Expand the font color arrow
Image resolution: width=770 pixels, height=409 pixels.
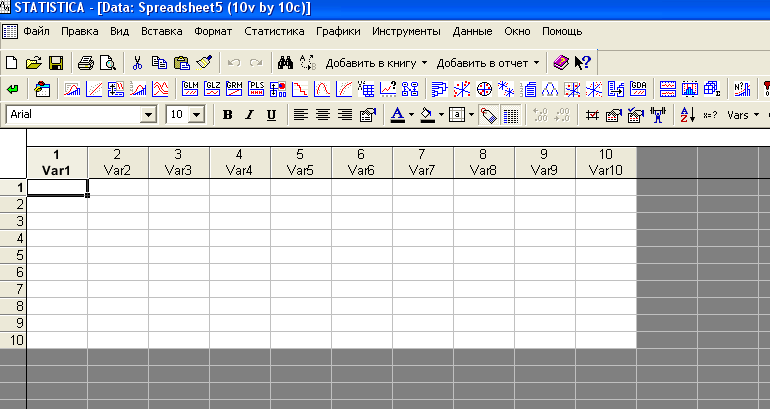(412, 115)
